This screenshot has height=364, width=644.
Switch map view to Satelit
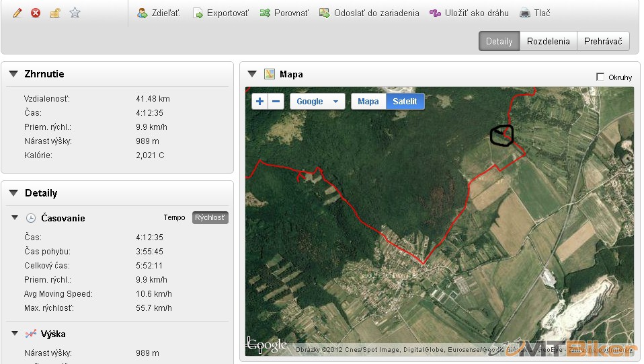pyautogui.click(x=405, y=101)
